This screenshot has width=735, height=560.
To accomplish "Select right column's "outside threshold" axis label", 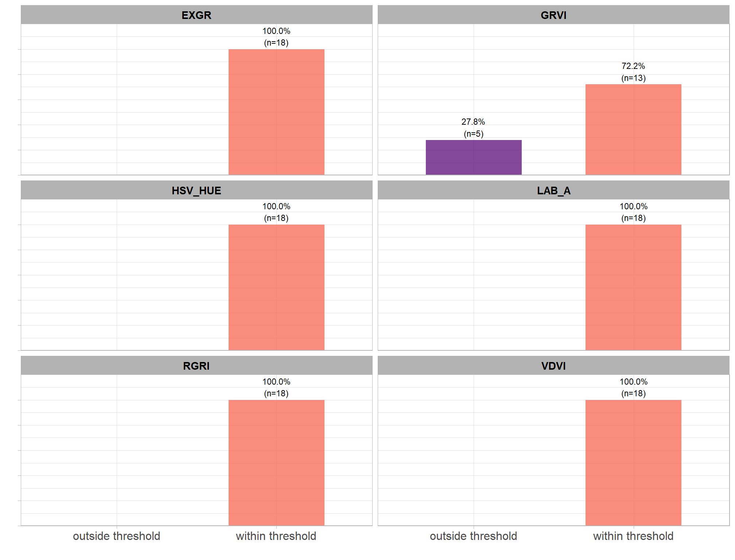I will [x=473, y=536].
